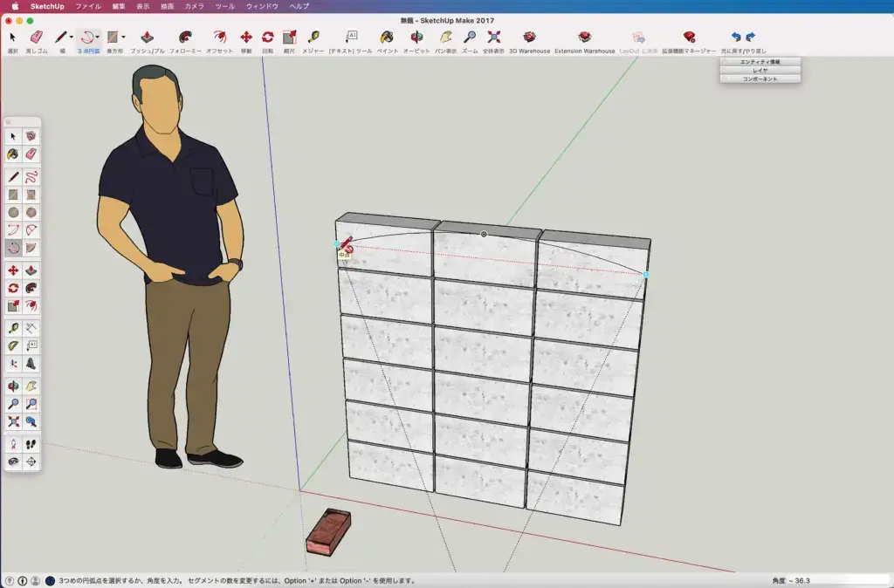Choose the Axes tool in the left palette

(x=13, y=364)
